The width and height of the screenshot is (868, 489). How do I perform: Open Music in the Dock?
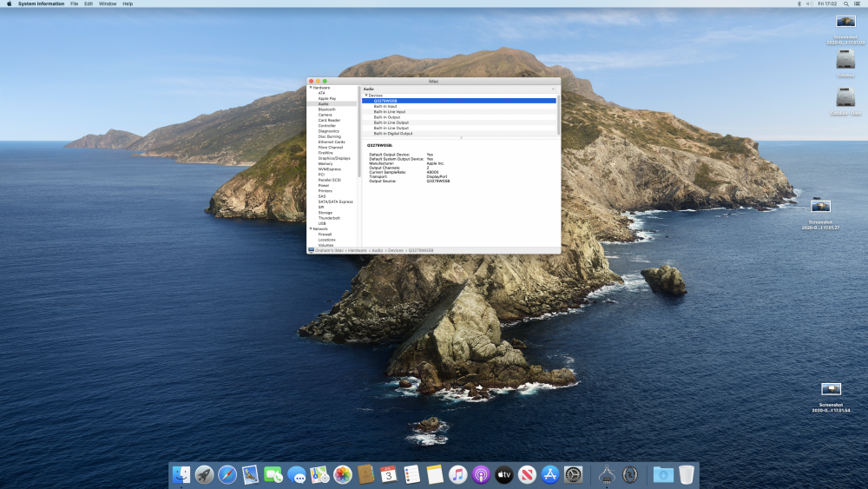457,474
